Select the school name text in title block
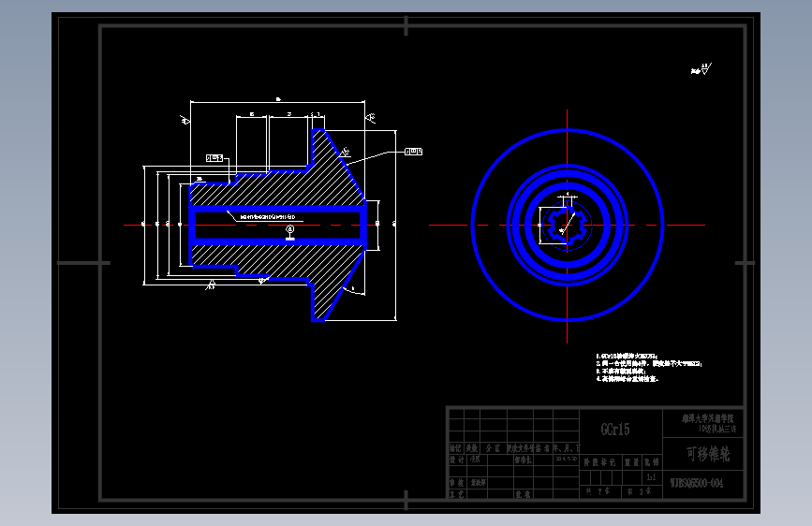The height and width of the screenshot is (526, 812). (x=708, y=418)
